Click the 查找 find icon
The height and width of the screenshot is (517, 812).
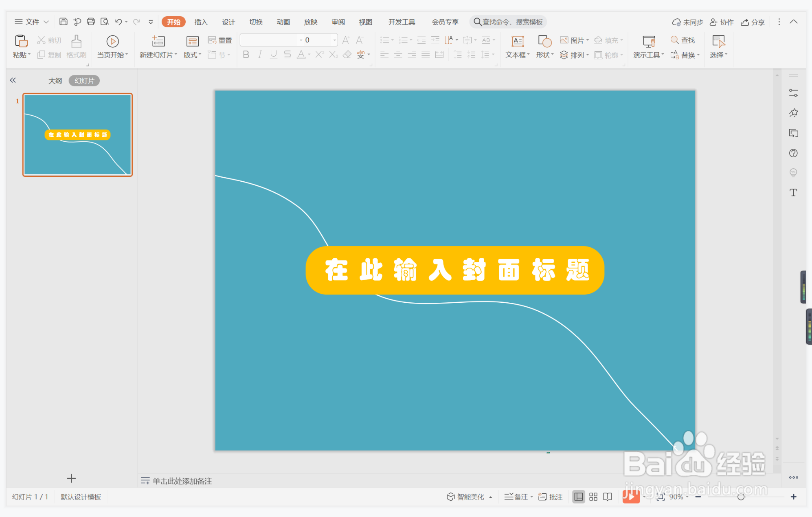pos(683,40)
